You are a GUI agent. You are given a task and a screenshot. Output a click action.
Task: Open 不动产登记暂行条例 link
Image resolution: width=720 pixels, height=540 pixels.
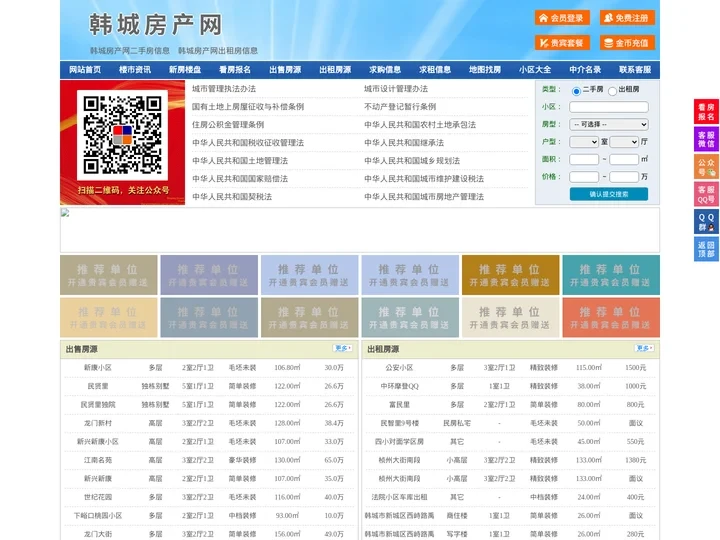click(400, 107)
